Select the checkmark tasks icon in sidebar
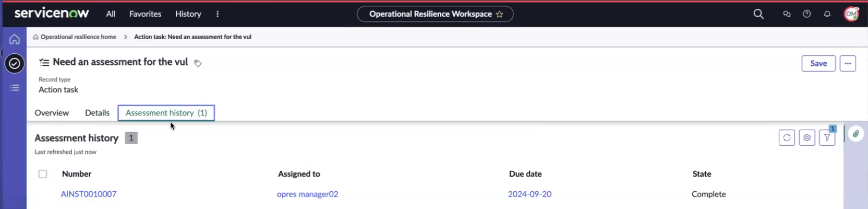Screen dimensions: 868x209 (15, 64)
